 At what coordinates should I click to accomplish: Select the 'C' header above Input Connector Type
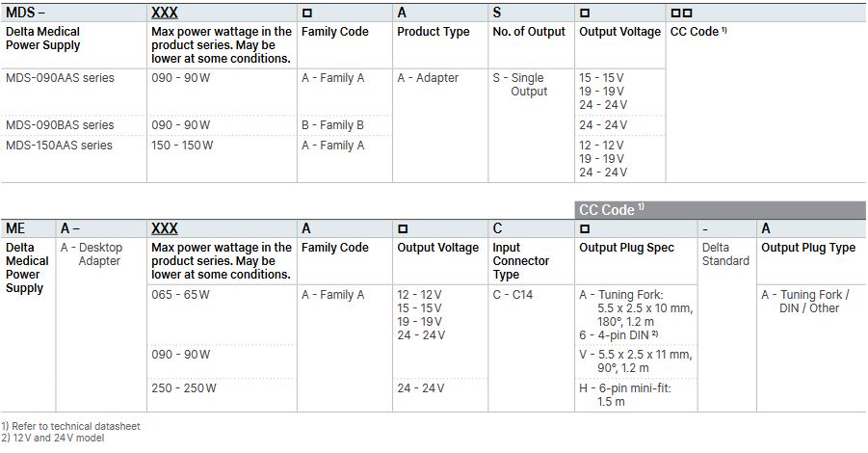tap(497, 228)
